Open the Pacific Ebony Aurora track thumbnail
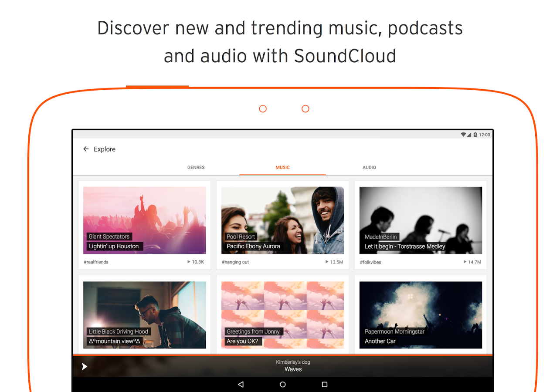This screenshot has width=560, height=392. [283, 220]
